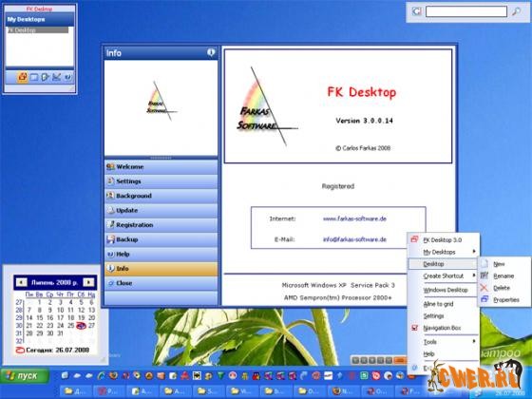This screenshot has width=532, height=399.
Task: Select date 22 in the calendar
Action: click(x=39, y=325)
